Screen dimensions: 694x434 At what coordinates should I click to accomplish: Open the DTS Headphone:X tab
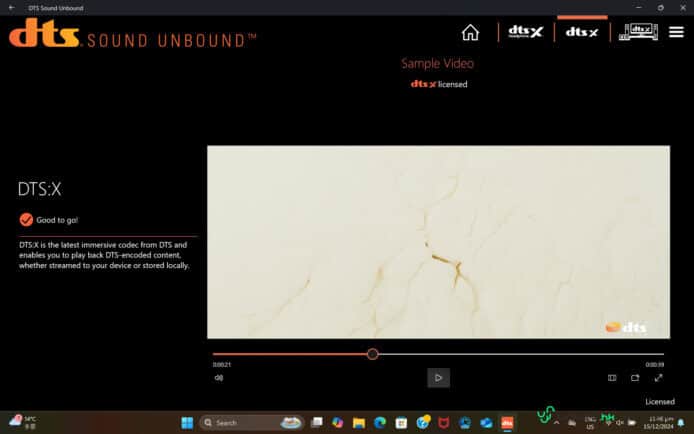[x=525, y=32]
